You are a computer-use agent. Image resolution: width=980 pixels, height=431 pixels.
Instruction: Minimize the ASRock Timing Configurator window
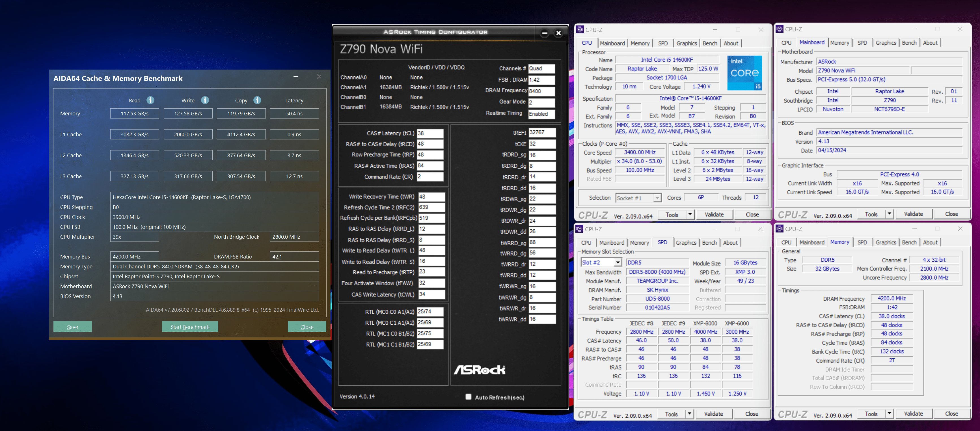point(544,33)
